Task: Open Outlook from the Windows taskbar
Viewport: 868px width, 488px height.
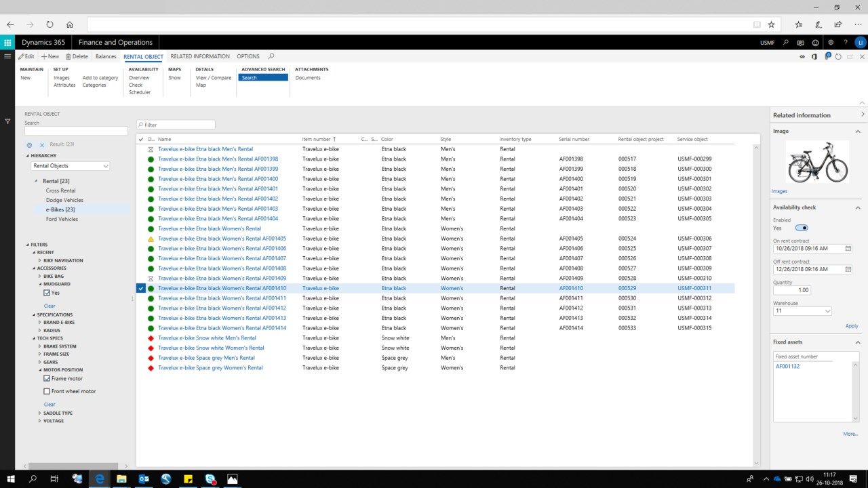Action: pos(144,479)
